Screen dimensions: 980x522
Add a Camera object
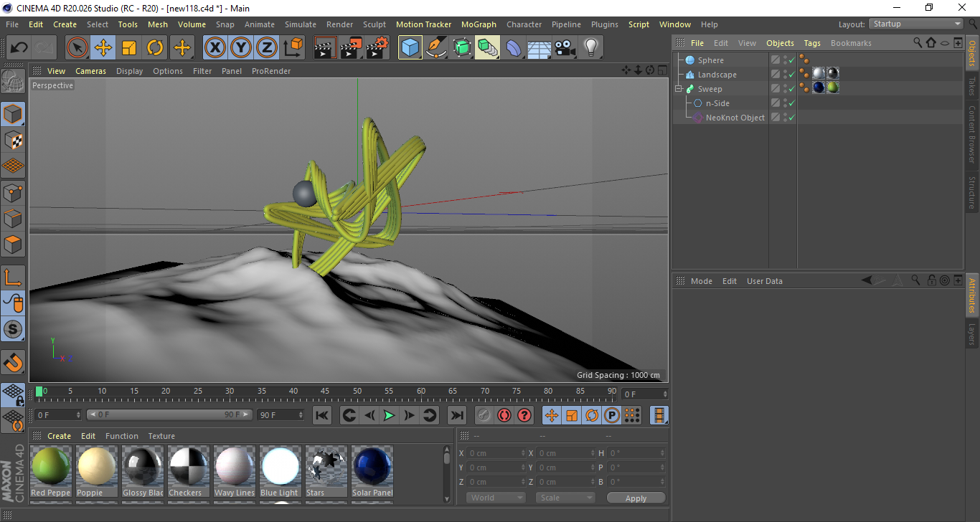[x=565, y=48]
